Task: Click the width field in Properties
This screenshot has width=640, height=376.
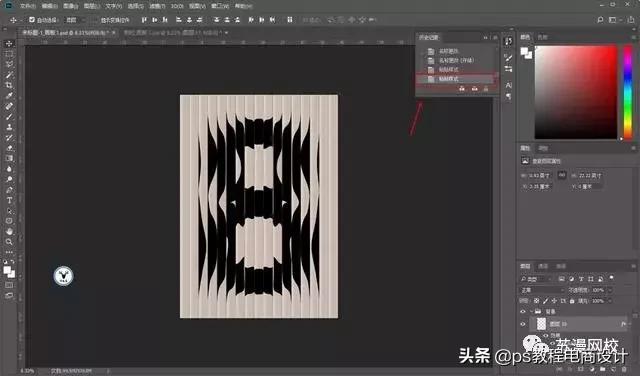Action: [540, 176]
